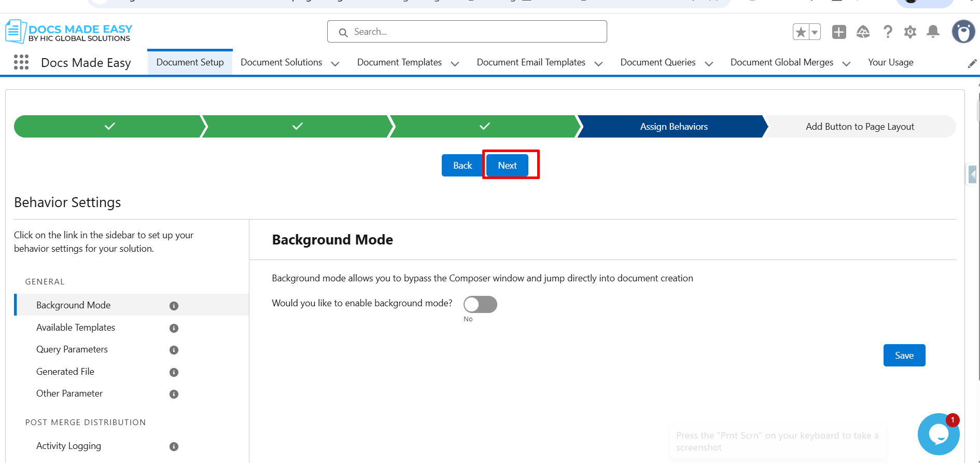980x463 pixels.
Task: Expand the Document Solutions dropdown chevron
Action: pos(335,63)
